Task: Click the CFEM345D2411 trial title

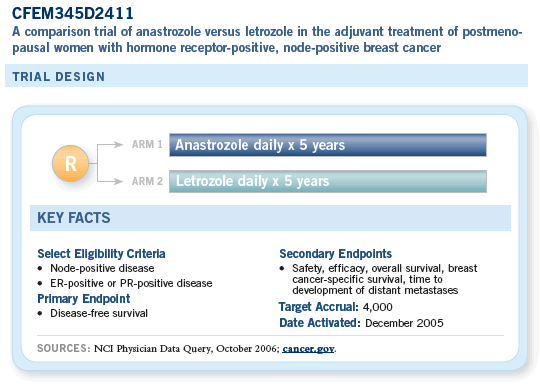Action: 73,14
